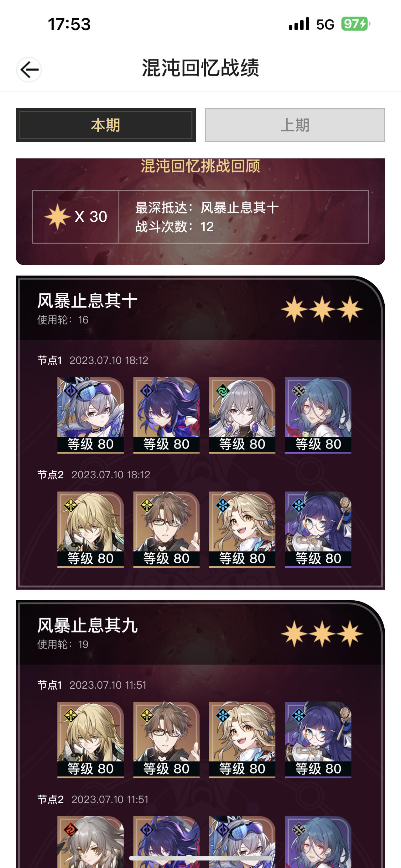Tap the wind-element grey-haired character in 其十 节点1
Image resolution: width=401 pixels, height=868 pixels.
pyautogui.click(x=242, y=415)
